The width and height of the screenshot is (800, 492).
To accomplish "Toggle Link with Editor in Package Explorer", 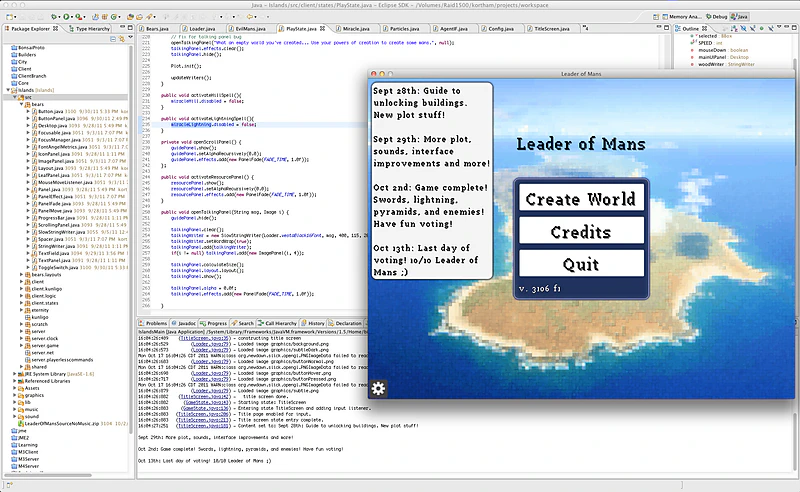I will tap(121, 39).
